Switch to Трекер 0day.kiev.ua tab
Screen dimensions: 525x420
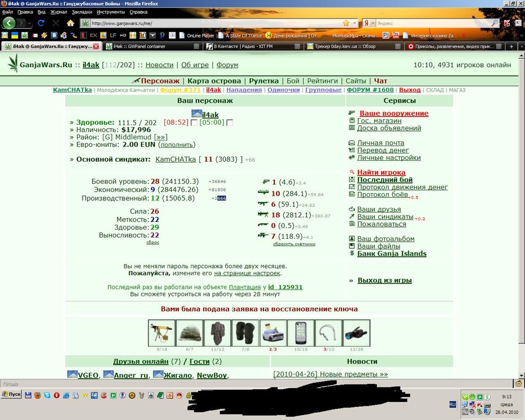click(353, 46)
